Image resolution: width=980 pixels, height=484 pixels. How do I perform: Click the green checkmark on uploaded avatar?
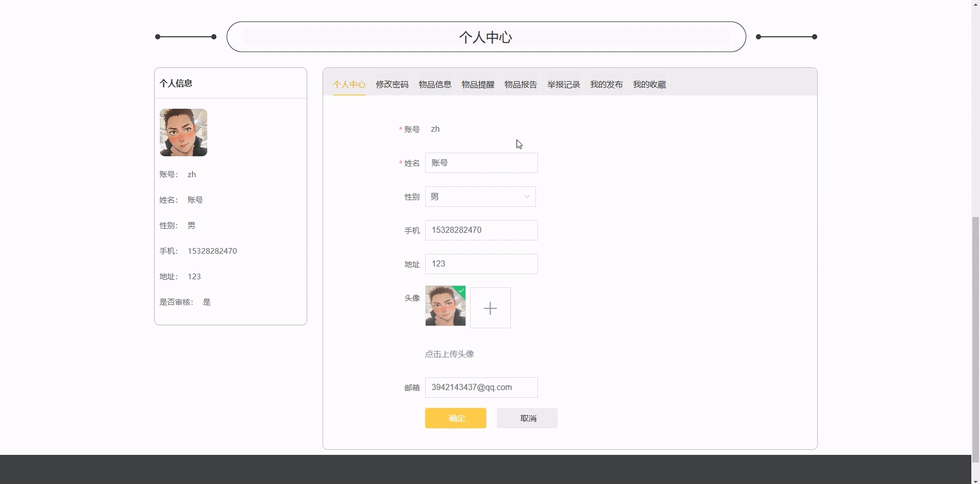tap(461, 291)
